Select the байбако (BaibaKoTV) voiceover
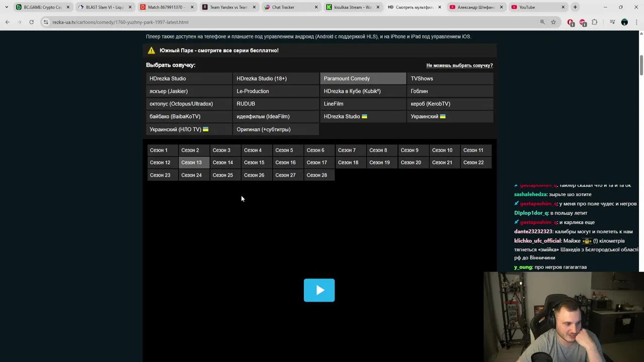 pyautogui.click(x=189, y=116)
